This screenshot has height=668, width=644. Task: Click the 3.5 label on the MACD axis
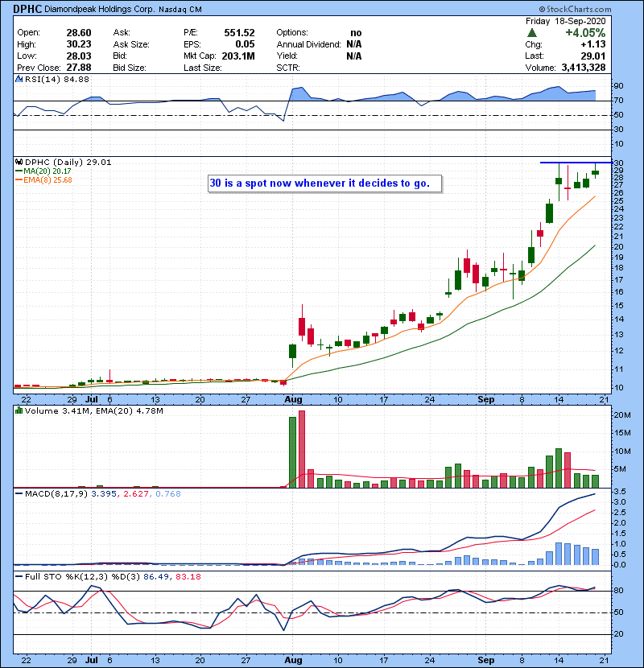(x=619, y=492)
